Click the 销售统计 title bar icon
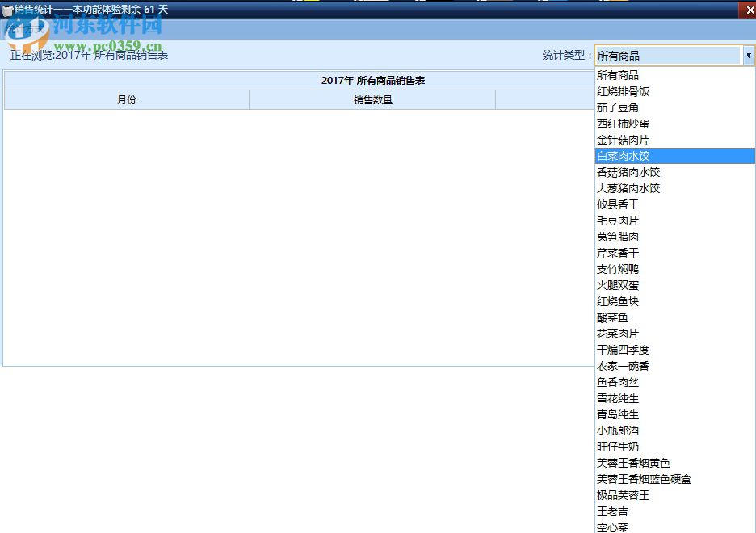The width and height of the screenshot is (756, 533). 7,10
